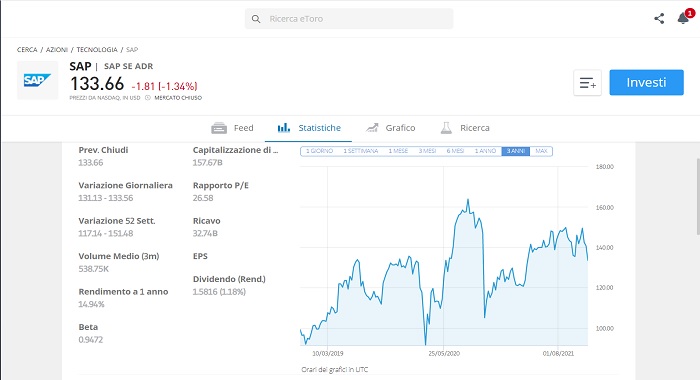Click the Feed tab icon

[x=219, y=128]
